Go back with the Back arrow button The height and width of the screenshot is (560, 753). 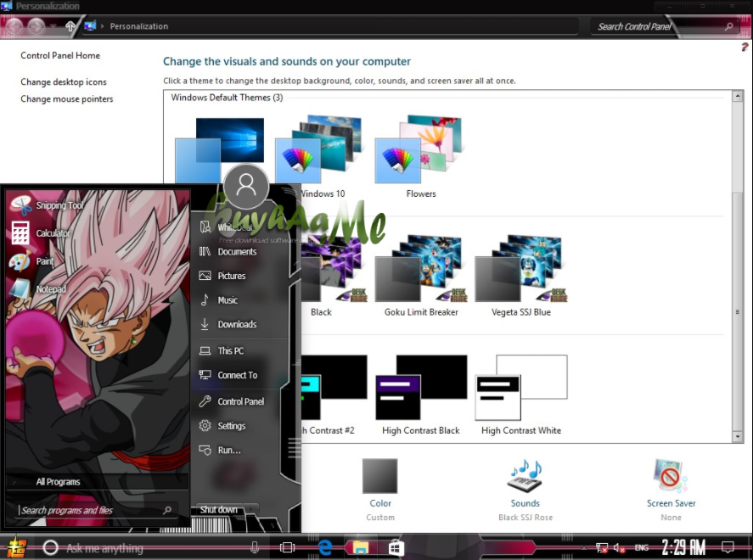pyautogui.click(x=14, y=26)
